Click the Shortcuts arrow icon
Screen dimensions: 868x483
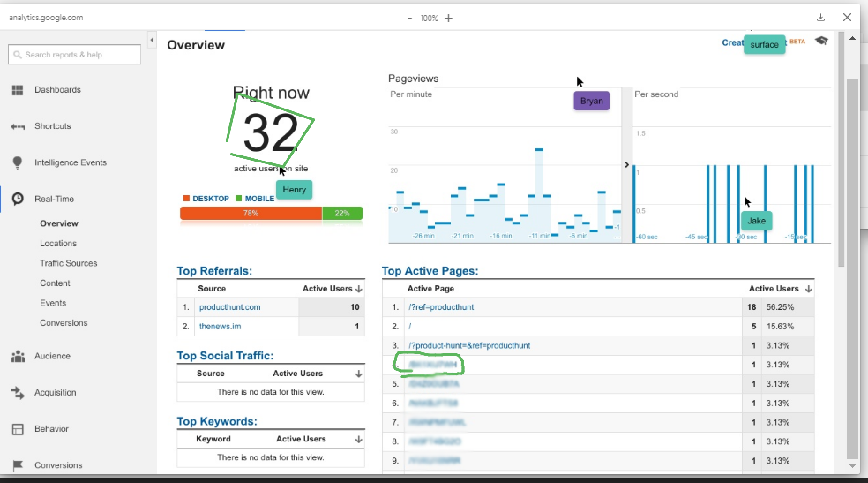click(18, 127)
